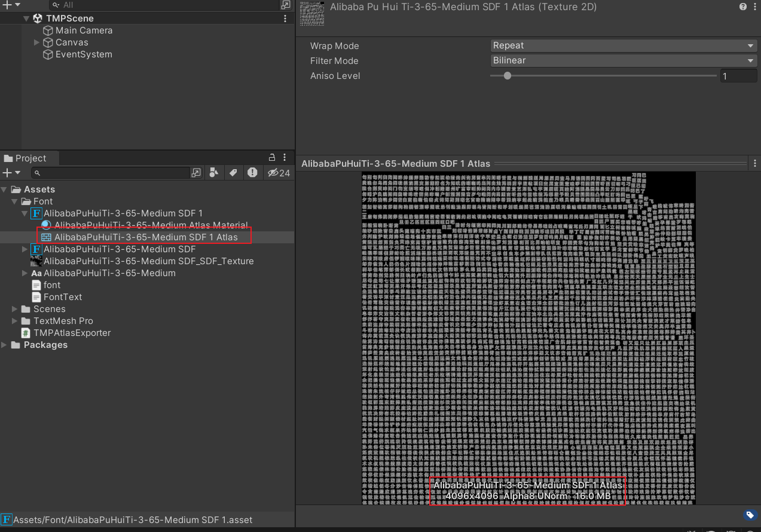Image resolution: width=761 pixels, height=532 pixels.
Task: Click the status bar asset path text
Action: pos(133,520)
